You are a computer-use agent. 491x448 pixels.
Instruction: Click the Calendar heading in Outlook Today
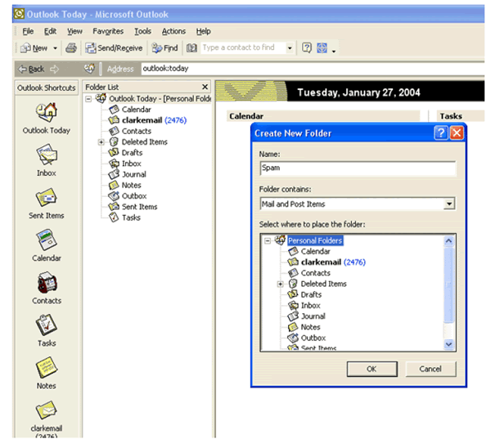pos(246,116)
